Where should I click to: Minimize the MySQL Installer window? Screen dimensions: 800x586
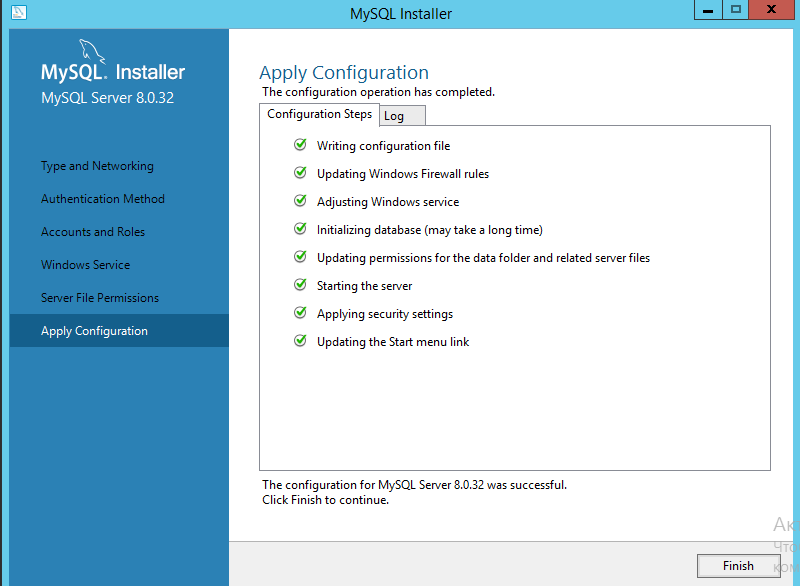coord(708,10)
